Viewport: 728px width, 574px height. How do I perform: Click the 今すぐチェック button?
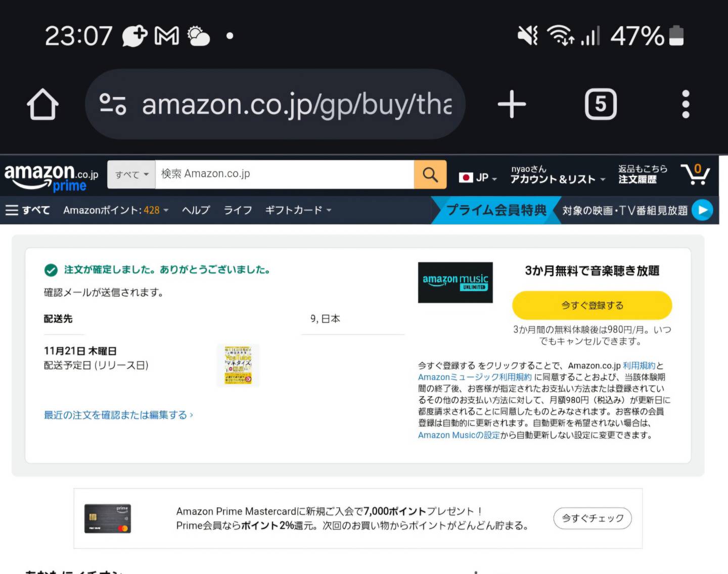coord(593,518)
